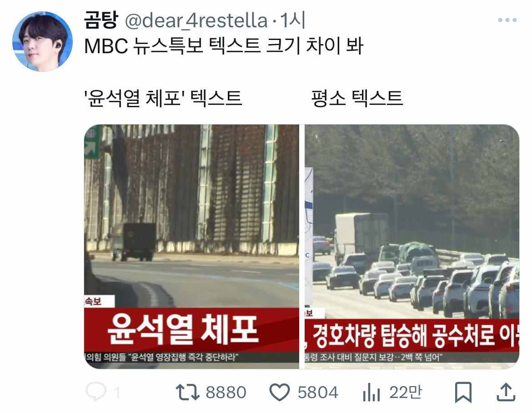
Task: Click the ''윤석열 체포' 텍스트' caption
Action: (x=163, y=98)
